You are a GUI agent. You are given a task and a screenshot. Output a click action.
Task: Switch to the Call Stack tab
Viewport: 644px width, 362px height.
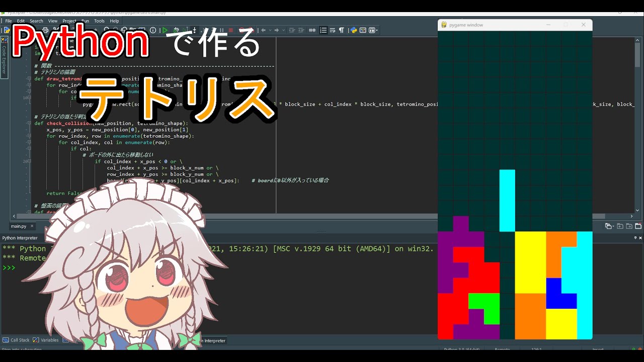[17, 340]
